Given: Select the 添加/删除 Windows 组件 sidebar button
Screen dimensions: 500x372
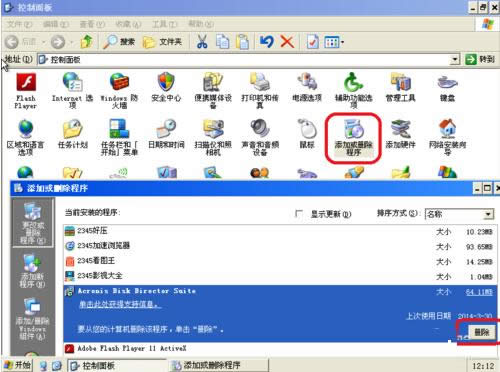Looking at the screenshot, I should pyautogui.click(x=32, y=319).
